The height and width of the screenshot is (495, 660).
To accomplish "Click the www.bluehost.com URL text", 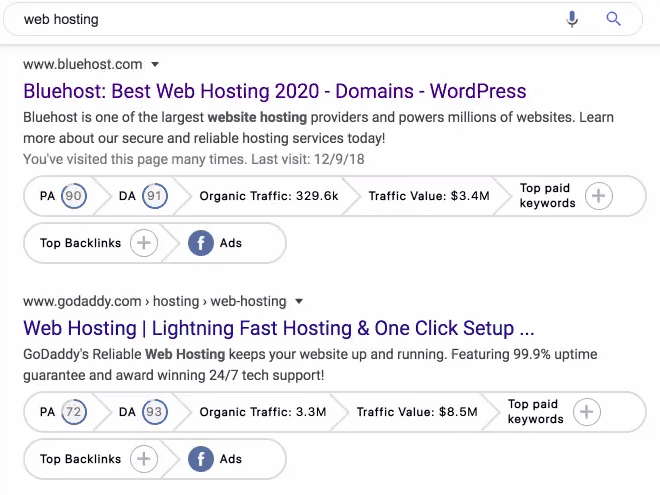I will click(83, 64).
